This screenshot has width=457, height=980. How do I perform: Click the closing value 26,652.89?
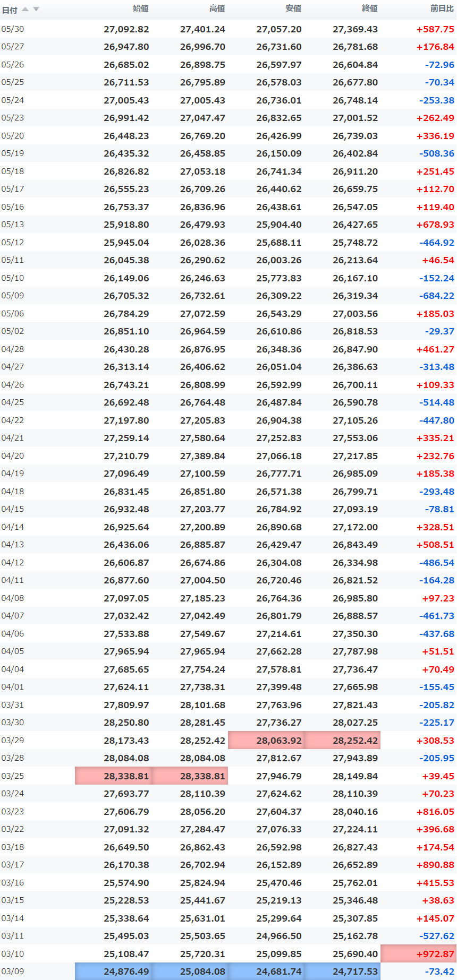[x=356, y=865]
